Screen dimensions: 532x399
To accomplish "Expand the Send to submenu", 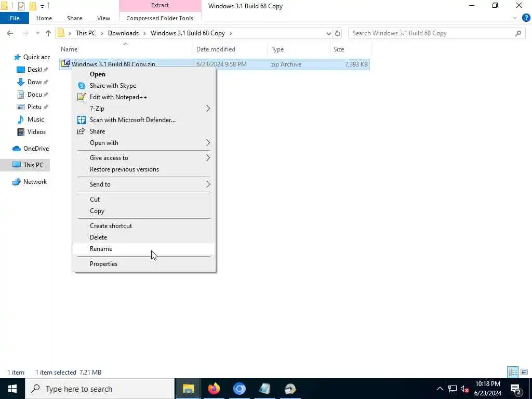I will 143,184.
